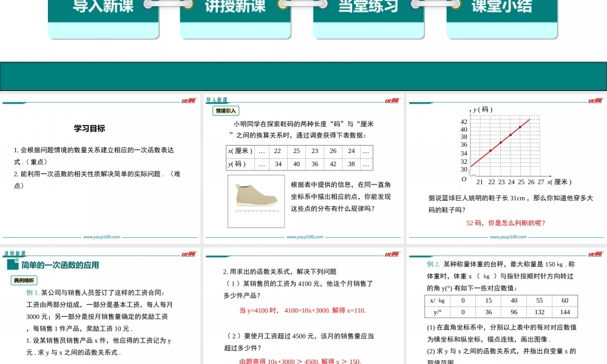
Task: Click the x/kg and y/° values table
Action: click(x=501, y=306)
